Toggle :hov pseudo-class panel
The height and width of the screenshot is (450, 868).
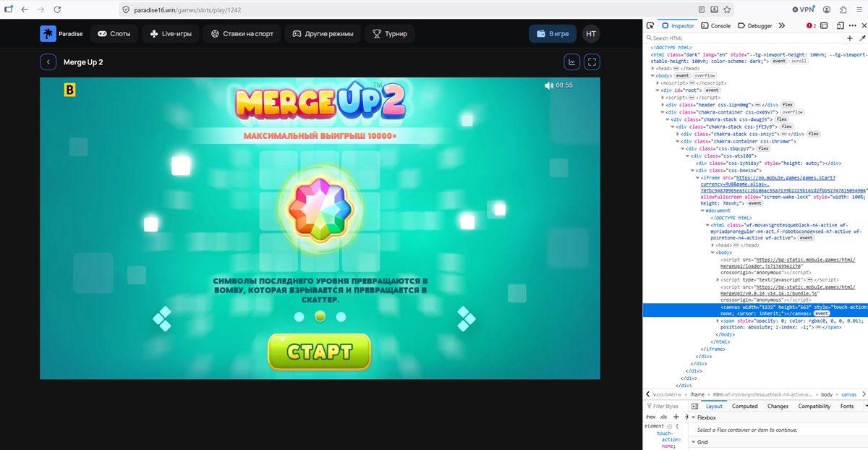coord(650,417)
